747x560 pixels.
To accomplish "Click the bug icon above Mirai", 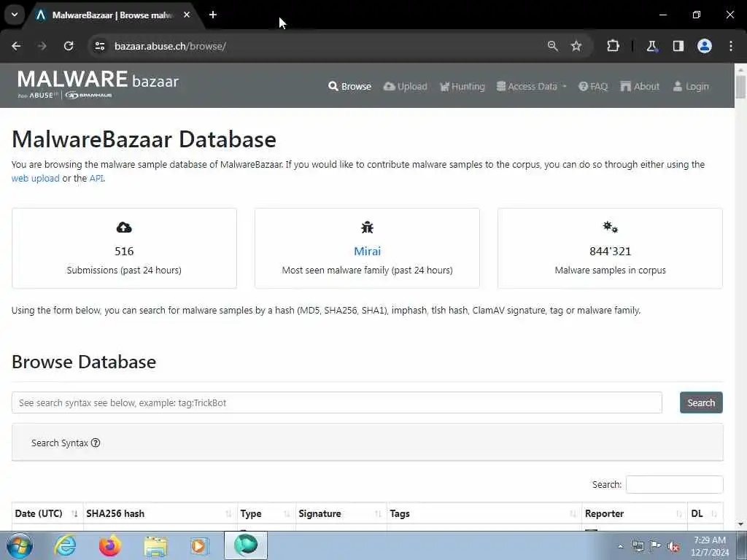I will [x=368, y=227].
